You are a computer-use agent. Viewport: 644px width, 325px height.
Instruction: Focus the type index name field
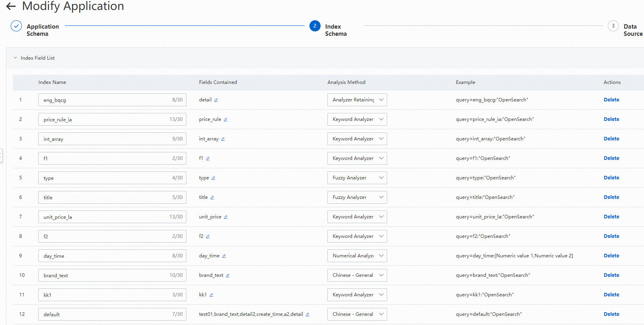112,178
